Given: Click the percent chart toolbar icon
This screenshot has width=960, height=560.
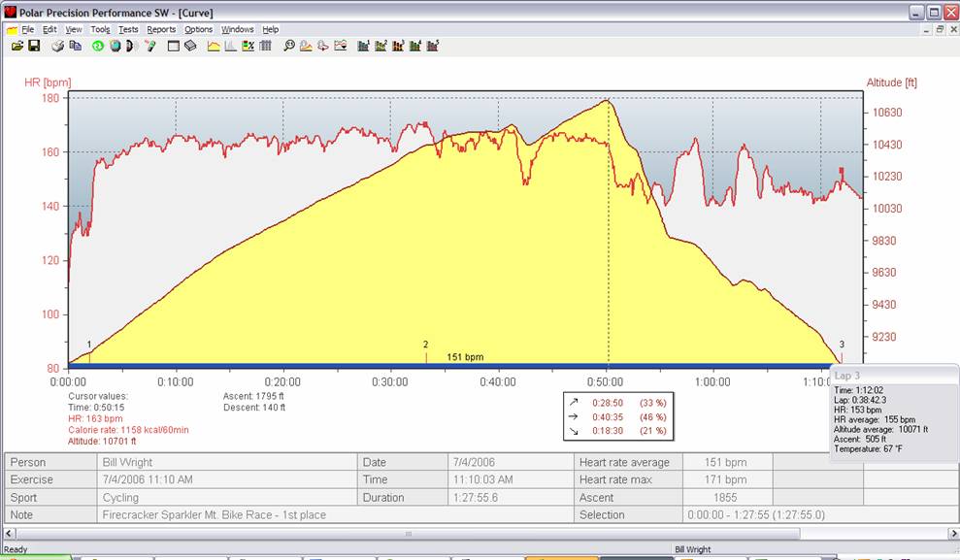Looking at the screenshot, I should (248, 46).
